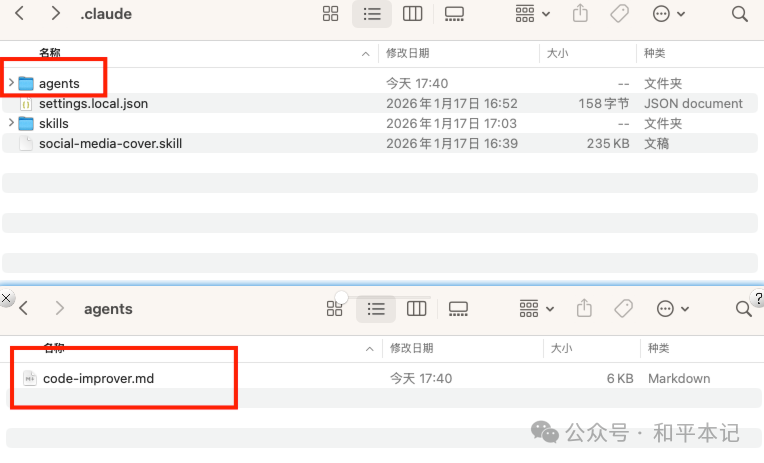Open the group-by dropdown in .claude window
The height and width of the screenshot is (463, 764).
pos(533,14)
